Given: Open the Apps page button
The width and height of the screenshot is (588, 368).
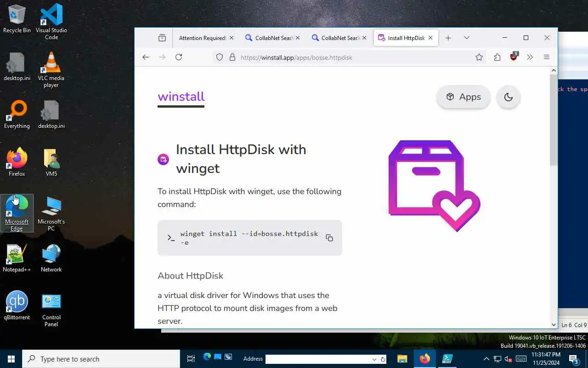Looking at the screenshot, I should [463, 97].
